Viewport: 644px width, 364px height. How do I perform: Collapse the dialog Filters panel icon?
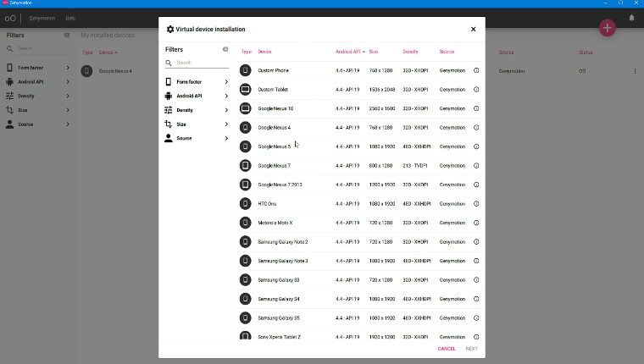coord(225,49)
